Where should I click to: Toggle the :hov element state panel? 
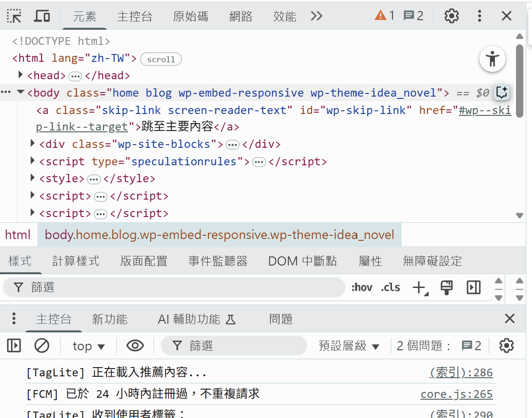coord(361,288)
